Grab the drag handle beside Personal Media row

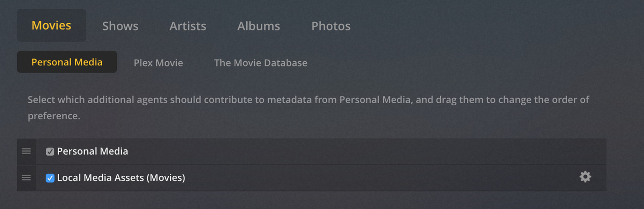[x=26, y=151]
